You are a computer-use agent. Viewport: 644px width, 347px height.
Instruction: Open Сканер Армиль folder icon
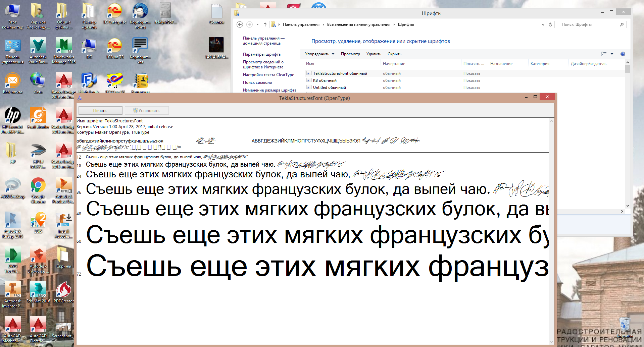(x=89, y=16)
